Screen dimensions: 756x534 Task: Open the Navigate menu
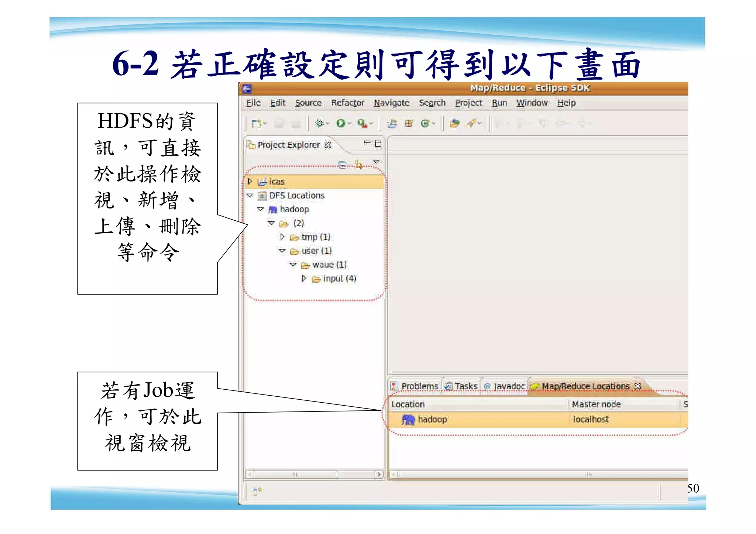pos(392,103)
